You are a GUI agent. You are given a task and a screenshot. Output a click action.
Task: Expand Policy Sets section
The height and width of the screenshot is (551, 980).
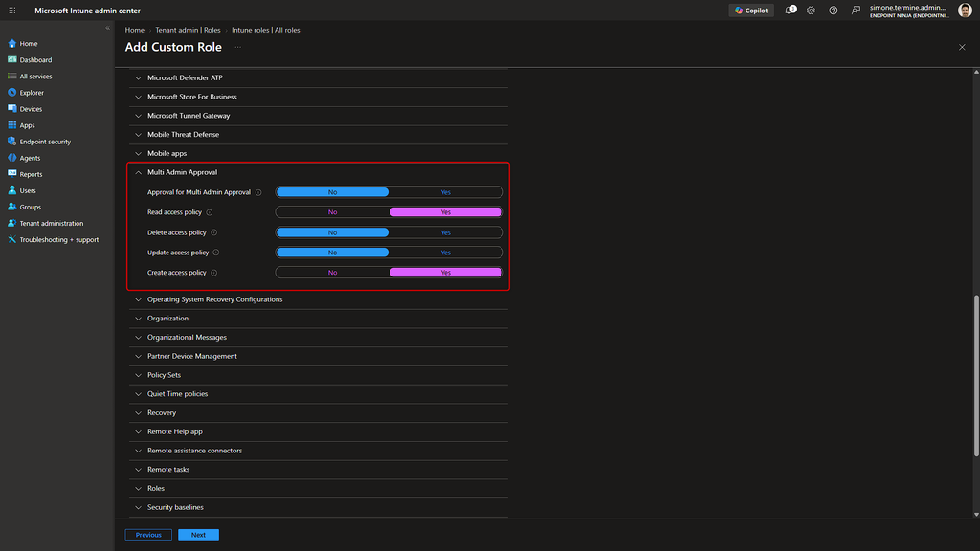coord(318,375)
